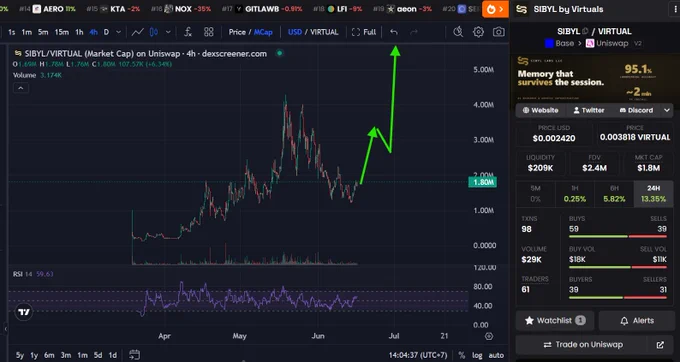Open the project Twitter link

coord(589,110)
